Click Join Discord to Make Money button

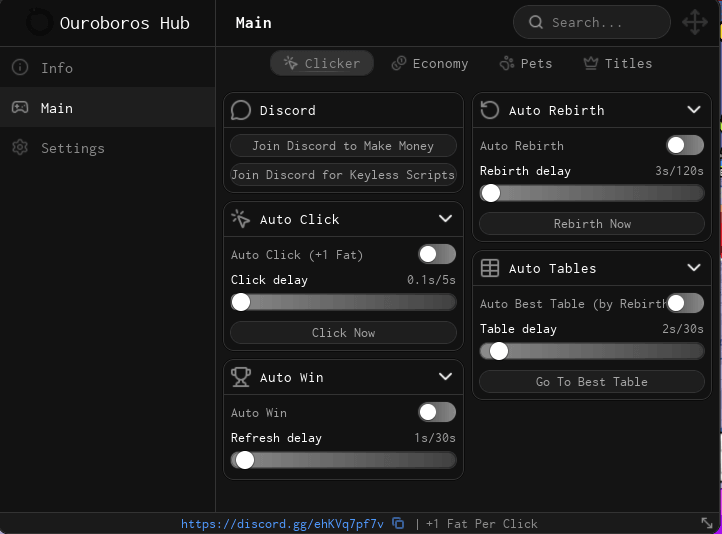343,146
